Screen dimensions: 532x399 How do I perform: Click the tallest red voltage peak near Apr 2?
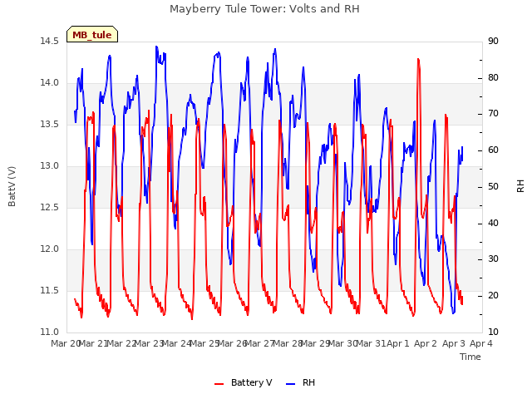[x=418, y=60]
